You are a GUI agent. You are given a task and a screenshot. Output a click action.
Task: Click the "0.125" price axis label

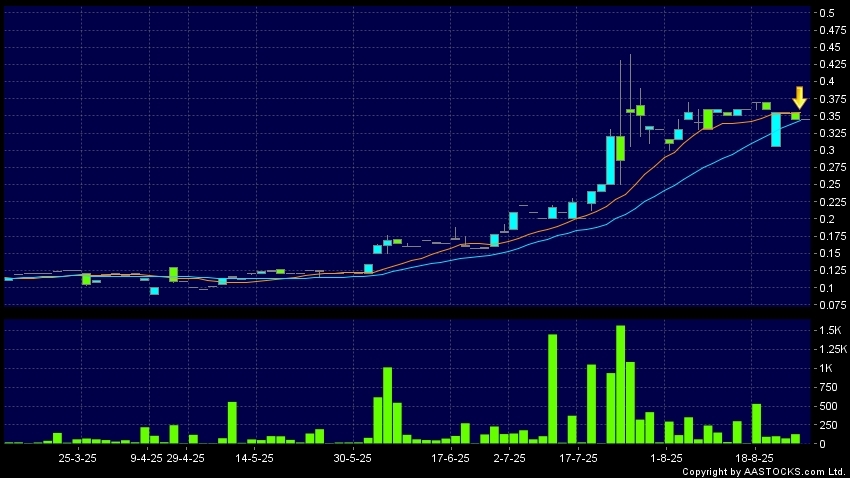point(833,270)
